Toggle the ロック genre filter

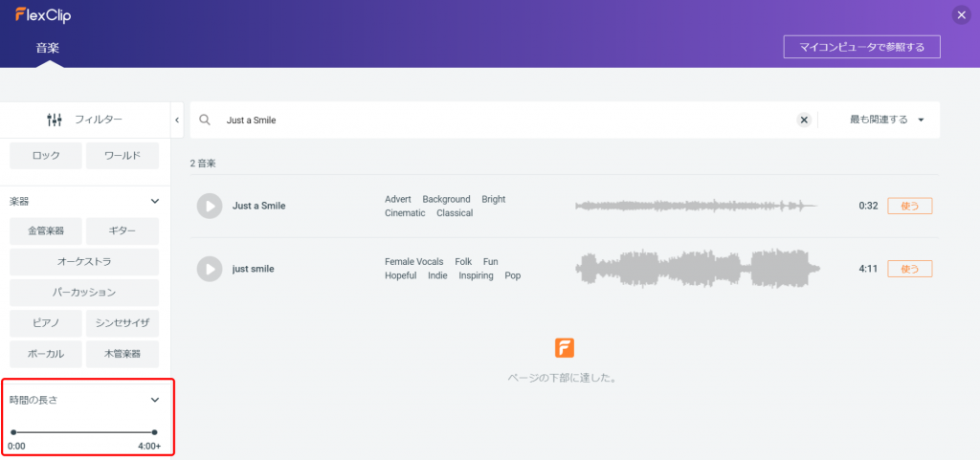coord(45,156)
